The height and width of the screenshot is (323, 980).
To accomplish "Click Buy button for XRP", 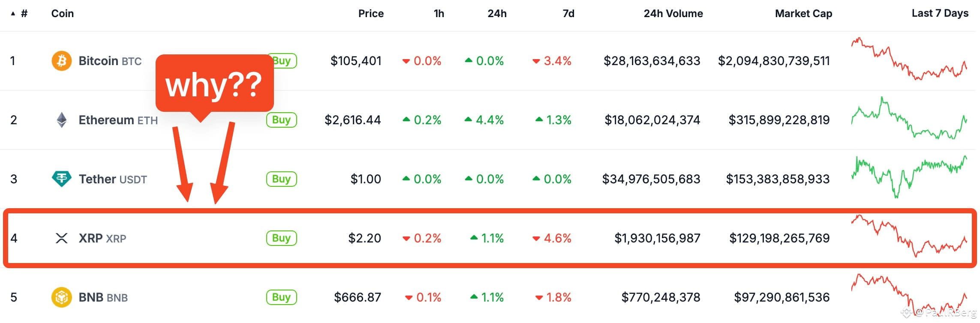I will click(x=282, y=238).
